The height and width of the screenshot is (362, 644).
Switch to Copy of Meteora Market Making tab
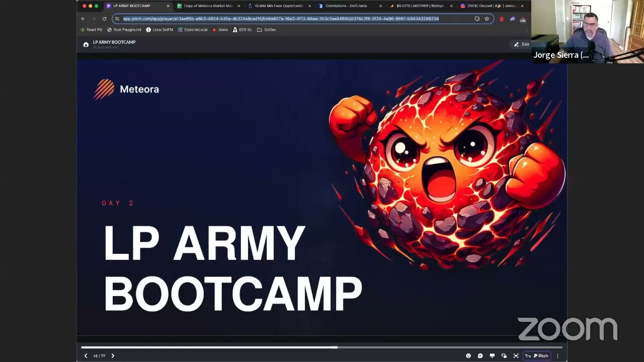[x=208, y=6]
